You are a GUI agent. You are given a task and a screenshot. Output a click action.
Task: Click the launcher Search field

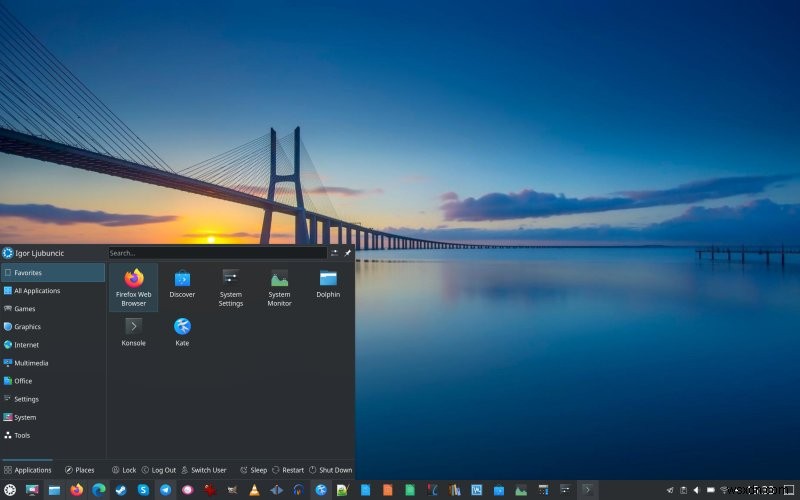coord(217,253)
